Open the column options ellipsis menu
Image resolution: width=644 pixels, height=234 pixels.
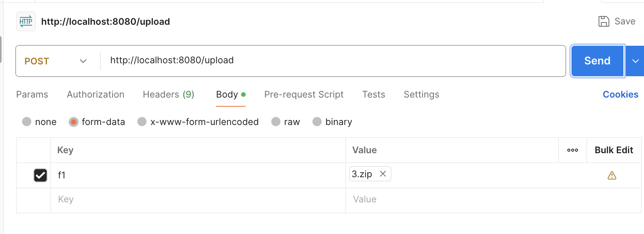pyautogui.click(x=572, y=150)
